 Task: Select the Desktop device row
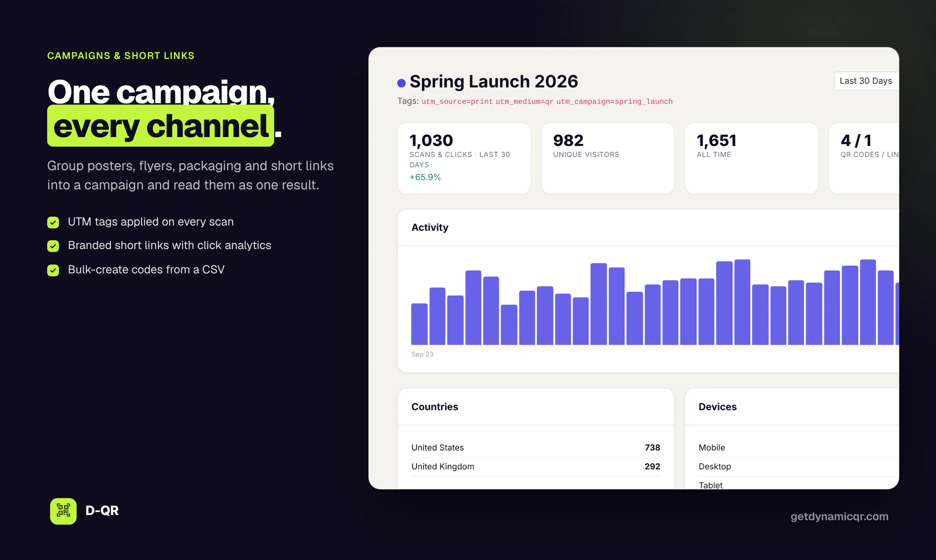tap(799, 467)
